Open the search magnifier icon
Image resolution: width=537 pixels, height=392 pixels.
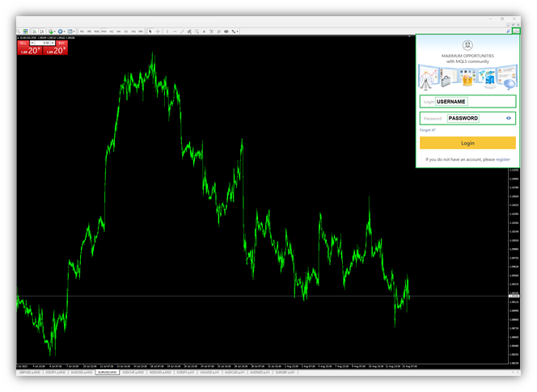point(507,31)
